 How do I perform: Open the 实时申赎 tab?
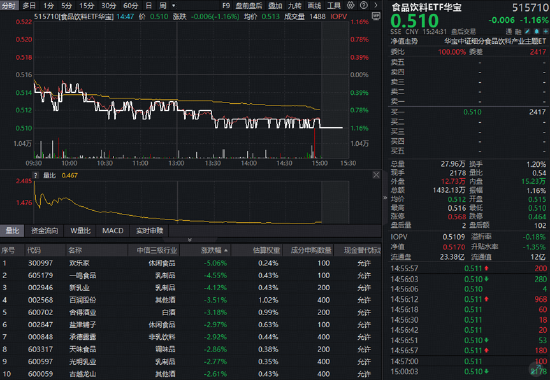[149, 231]
